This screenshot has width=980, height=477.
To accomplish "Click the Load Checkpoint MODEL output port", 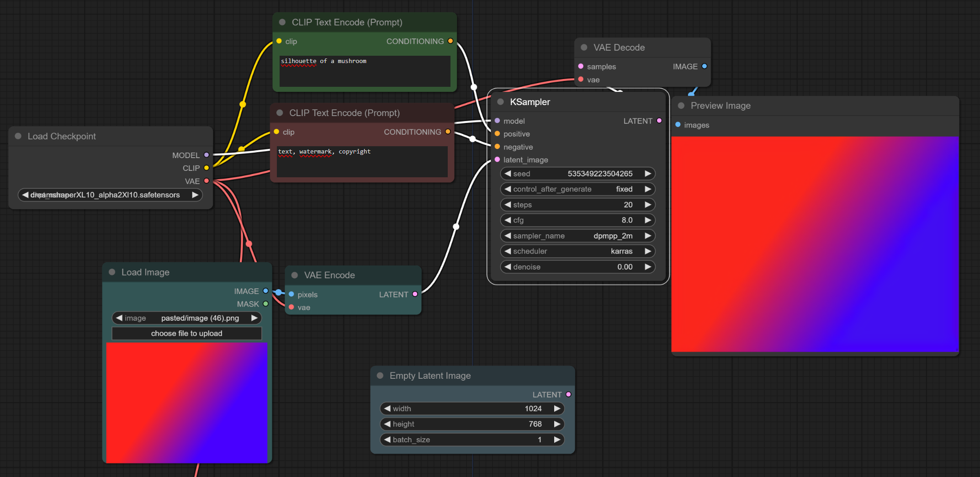I will (x=207, y=155).
